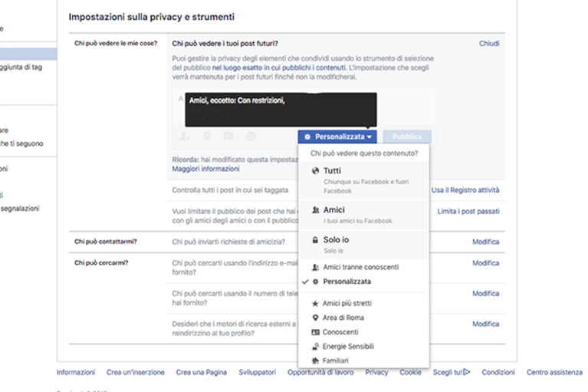
Task: Click the sidebar item ending in "segnalazioni"
Action: [x=19, y=209]
